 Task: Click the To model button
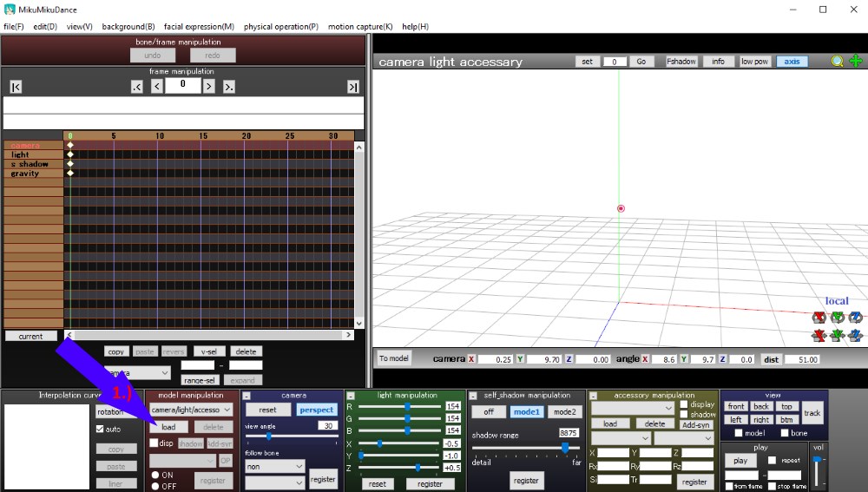393,358
